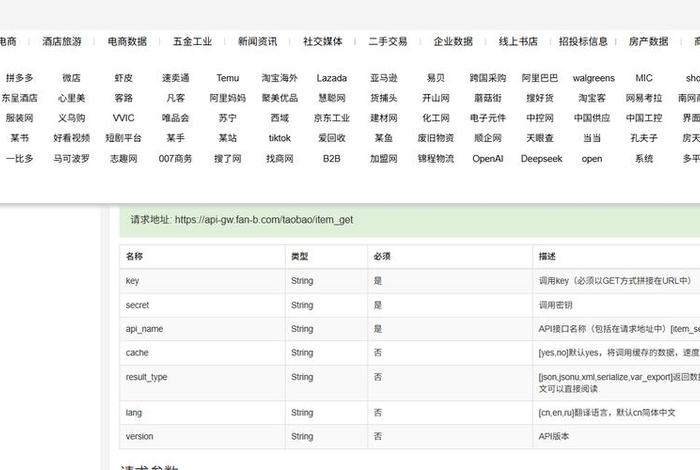Click the 描述 column header
This screenshot has width=700, height=470.
(547, 257)
